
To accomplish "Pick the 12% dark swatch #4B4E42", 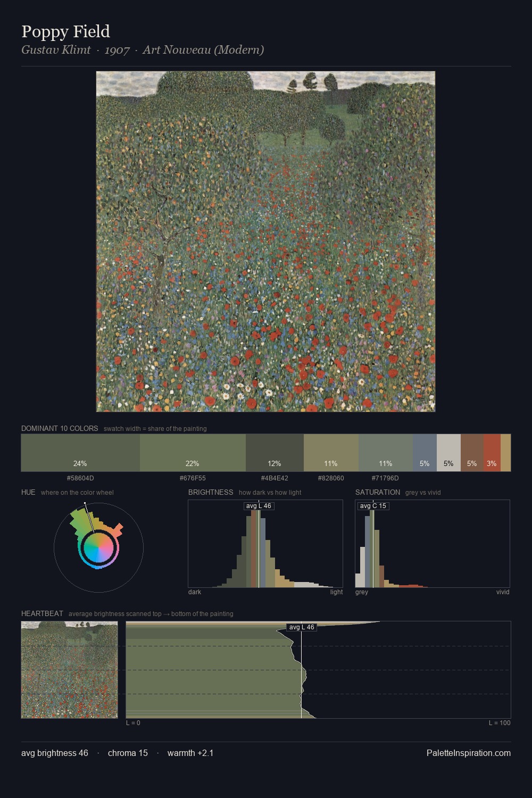I will [x=275, y=453].
